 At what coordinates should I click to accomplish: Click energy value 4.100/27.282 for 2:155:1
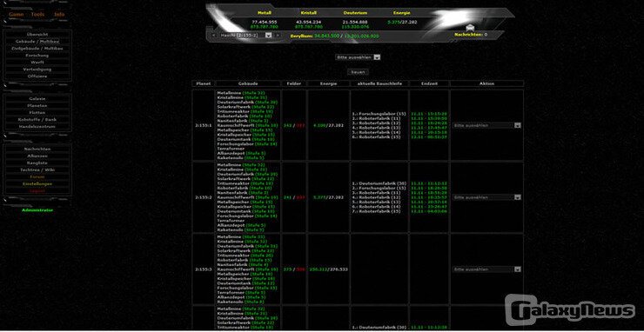coord(329,125)
